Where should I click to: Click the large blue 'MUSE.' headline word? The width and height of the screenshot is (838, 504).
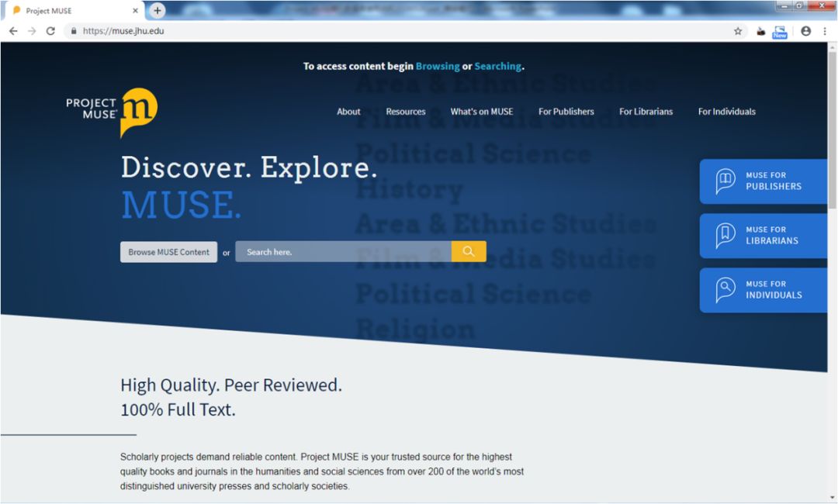pyautogui.click(x=181, y=205)
